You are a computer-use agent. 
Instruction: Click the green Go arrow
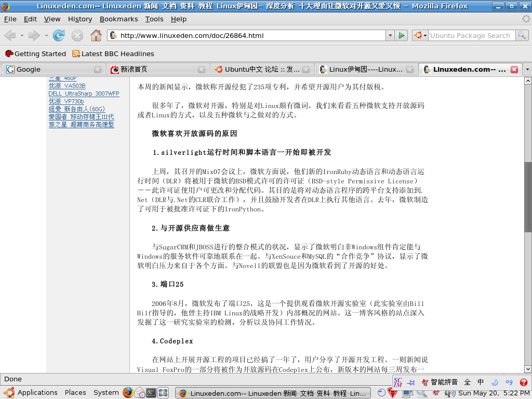pos(402,35)
